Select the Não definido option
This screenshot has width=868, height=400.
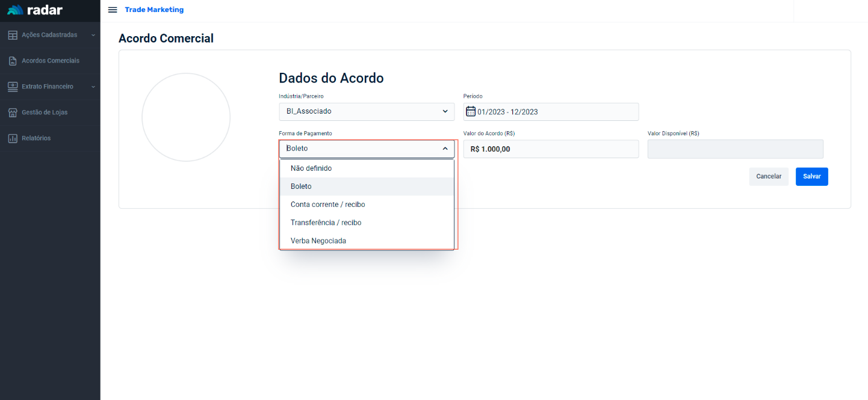coord(311,168)
